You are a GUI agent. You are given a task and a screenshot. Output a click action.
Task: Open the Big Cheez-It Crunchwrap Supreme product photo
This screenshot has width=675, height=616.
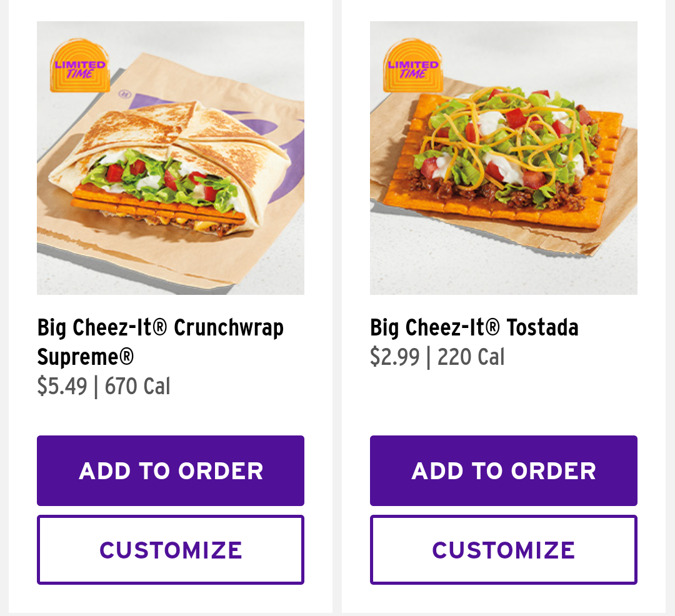(x=171, y=158)
